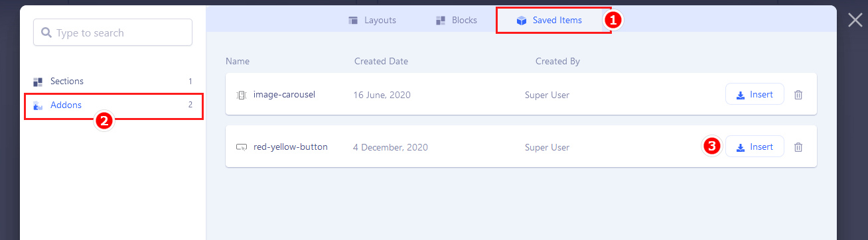868x240 pixels.
Task: Click the Blocks tab icon
Action: click(441, 21)
